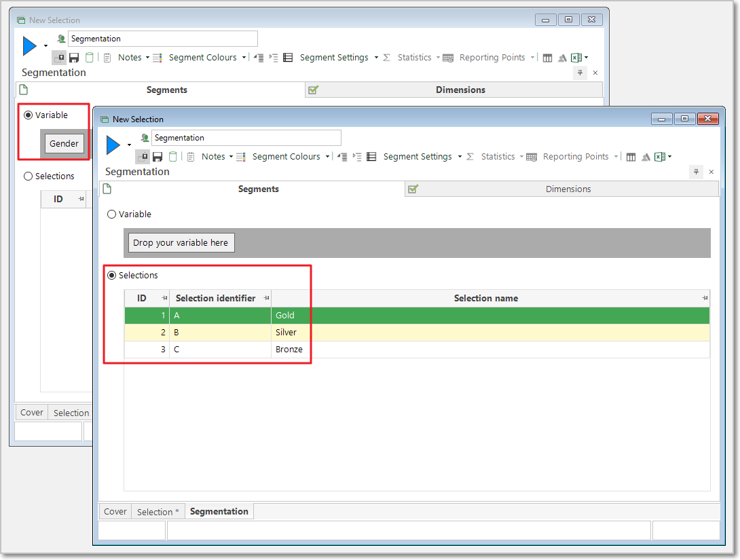The height and width of the screenshot is (560, 740).
Task: Expand the Notes dropdown arrow in front window
Action: click(x=231, y=157)
